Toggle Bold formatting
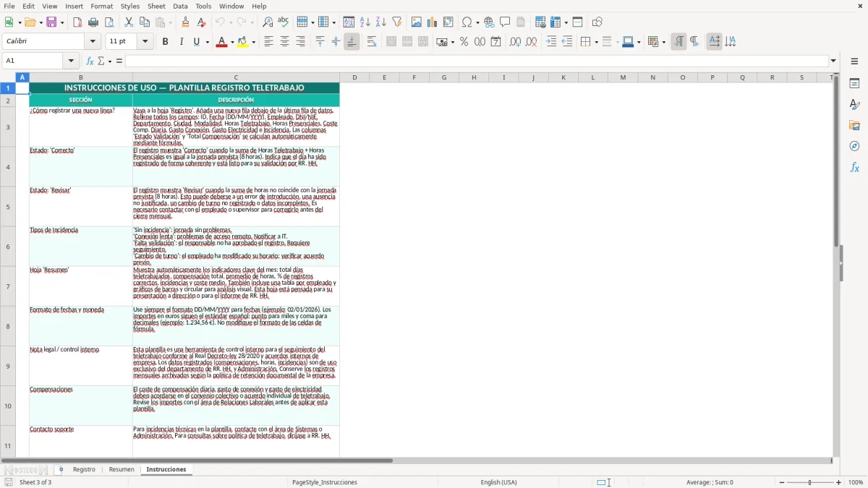 point(165,42)
